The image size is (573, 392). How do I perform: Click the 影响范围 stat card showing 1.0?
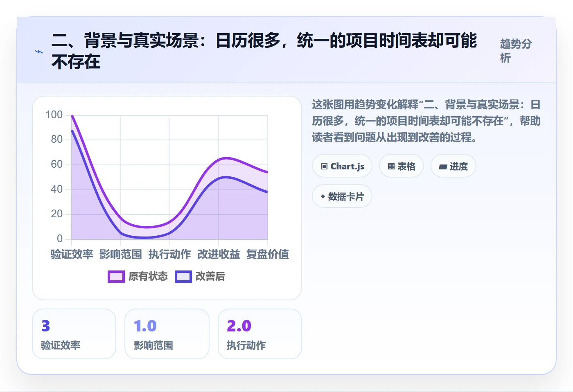point(167,334)
